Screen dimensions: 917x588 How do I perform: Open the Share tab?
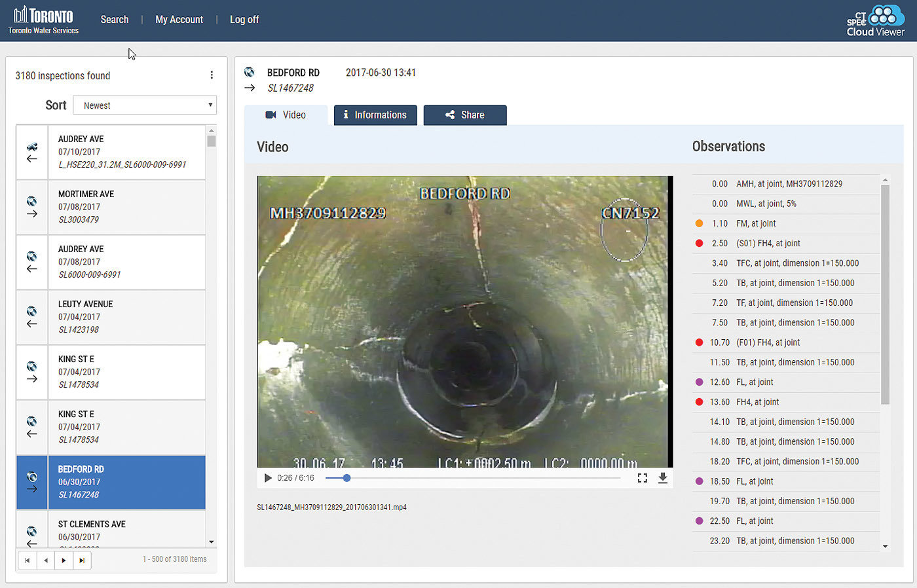click(465, 115)
